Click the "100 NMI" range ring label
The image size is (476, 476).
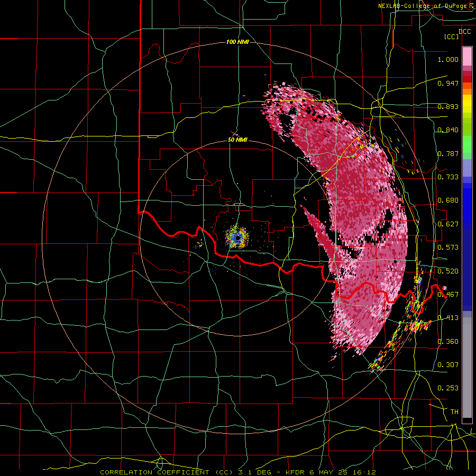pos(237,42)
